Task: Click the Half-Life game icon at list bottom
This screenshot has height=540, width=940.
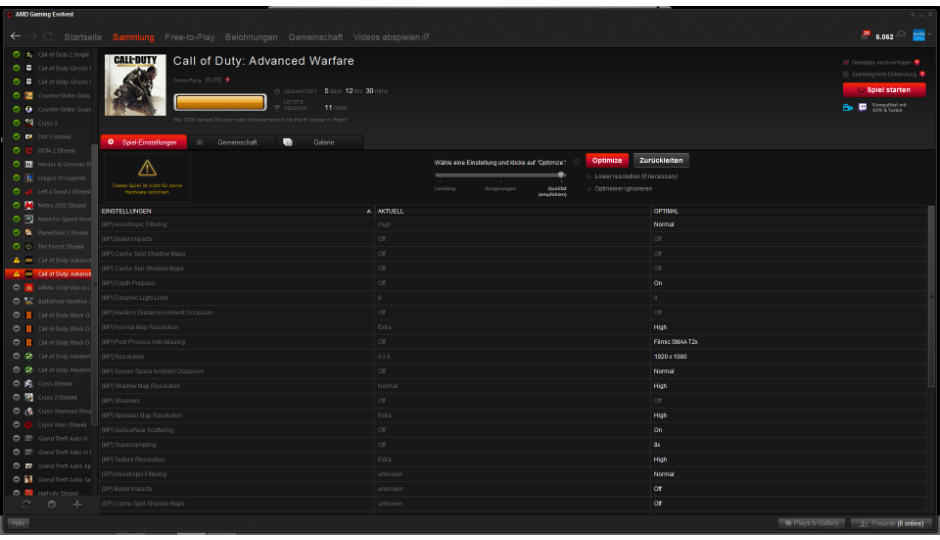Action: click(29, 493)
